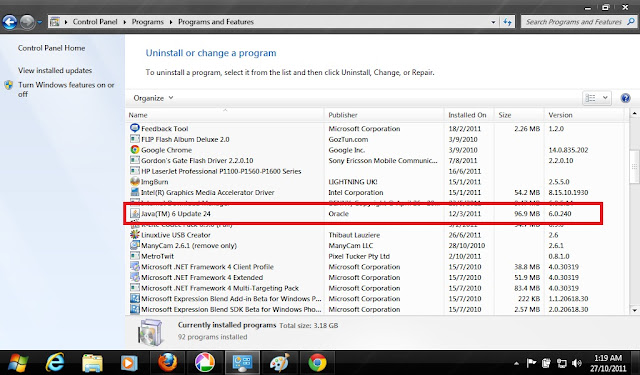
Task: Click Sony Ericsson Mobile Communic... publisher cell
Action: [382, 160]
